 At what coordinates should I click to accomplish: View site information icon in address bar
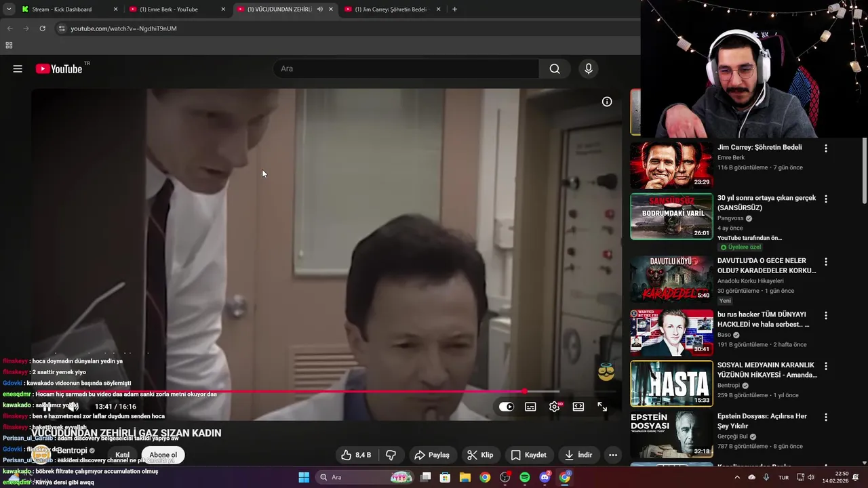(x=62, y=28)
